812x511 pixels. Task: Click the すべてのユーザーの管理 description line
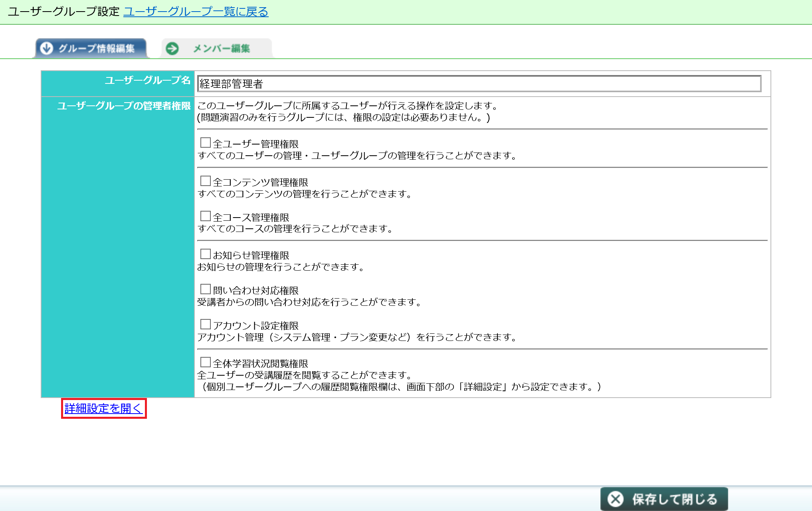pos(358,155)
